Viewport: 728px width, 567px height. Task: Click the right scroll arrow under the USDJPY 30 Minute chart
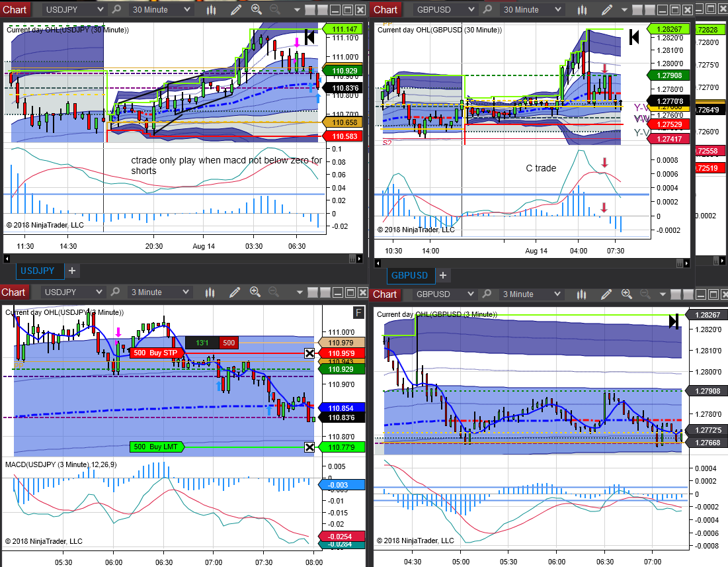360,259
